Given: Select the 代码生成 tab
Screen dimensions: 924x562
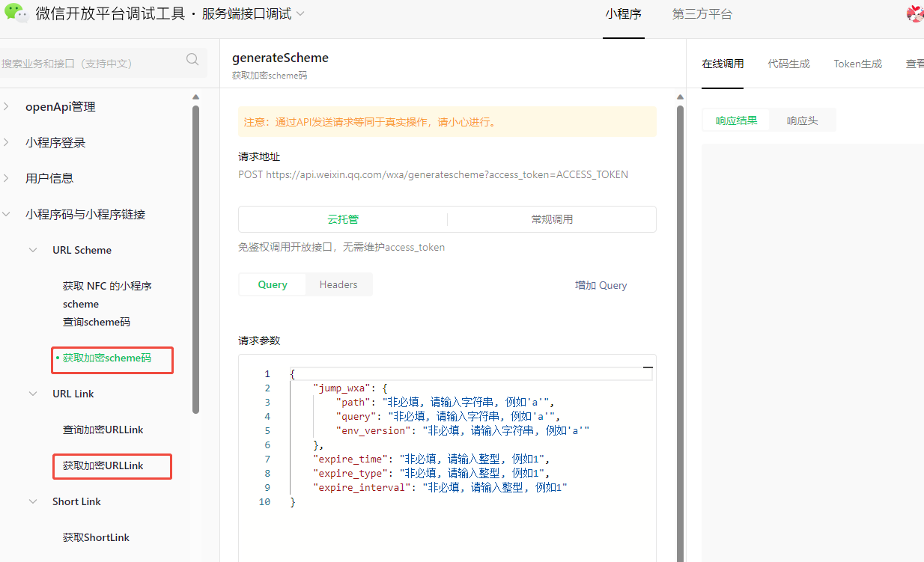Looking at the screenshot, I should pyautogui.click(x=788, y=64).
